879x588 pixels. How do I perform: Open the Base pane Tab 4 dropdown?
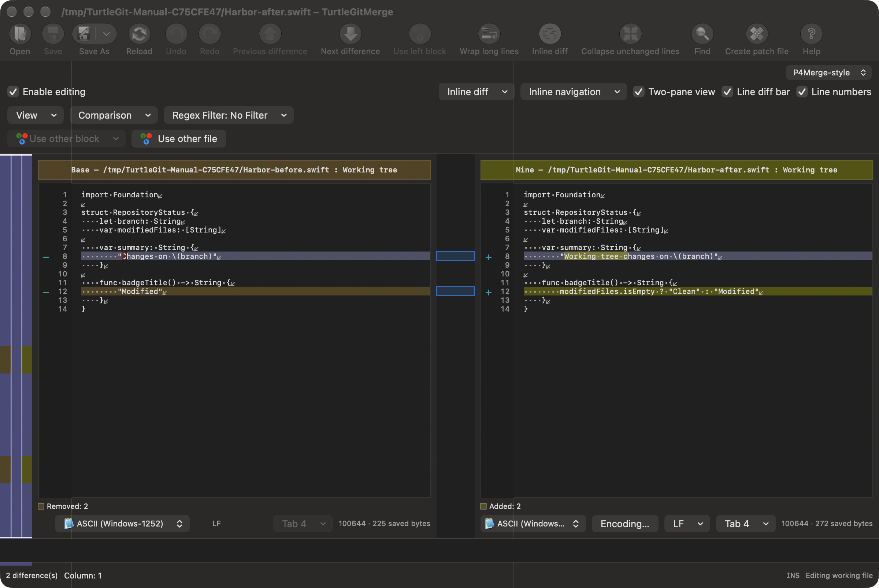pos(303,524)
